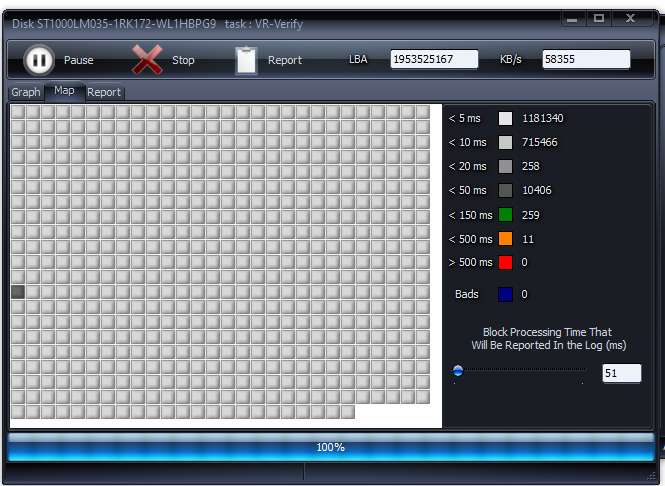
Task: Minimize the VR-Verify window
Action: 572,19
